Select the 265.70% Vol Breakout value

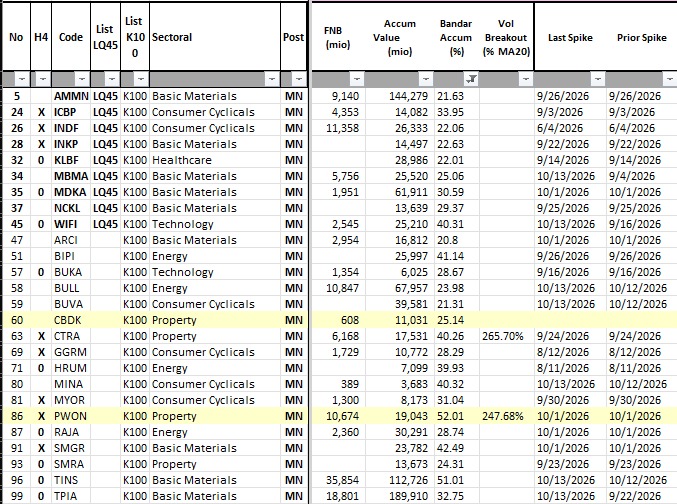click(x=506, y=336)
